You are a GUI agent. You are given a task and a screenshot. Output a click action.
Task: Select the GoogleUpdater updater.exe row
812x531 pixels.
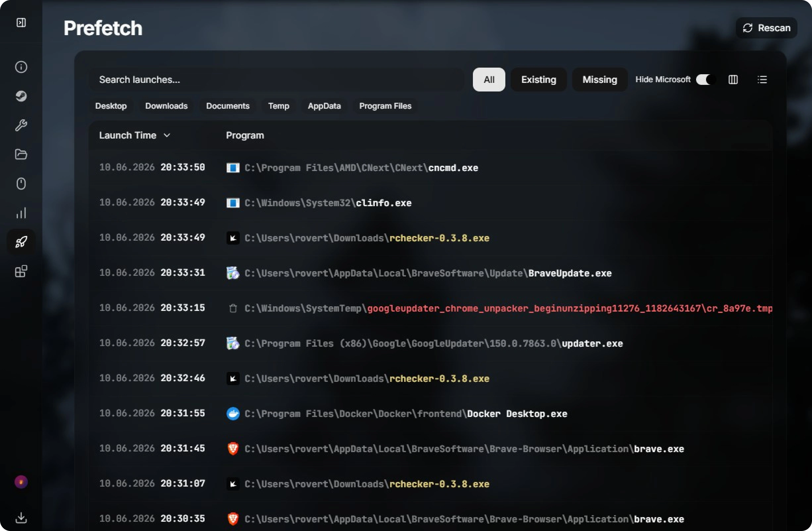(x=431, y=343)
